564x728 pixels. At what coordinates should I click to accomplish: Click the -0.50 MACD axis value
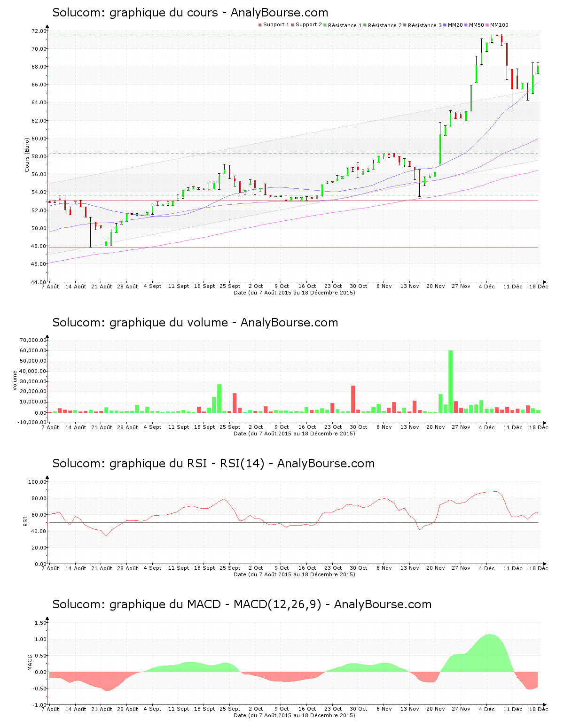click(39, 689)
